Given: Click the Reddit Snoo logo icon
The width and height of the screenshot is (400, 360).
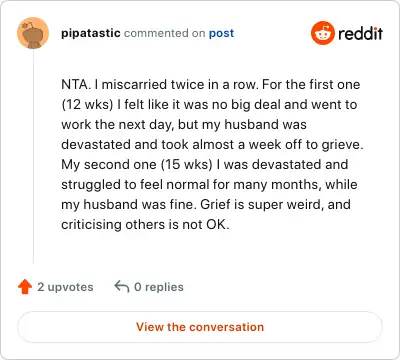Looking at the screenshot, I should click(x=322, y=33).
